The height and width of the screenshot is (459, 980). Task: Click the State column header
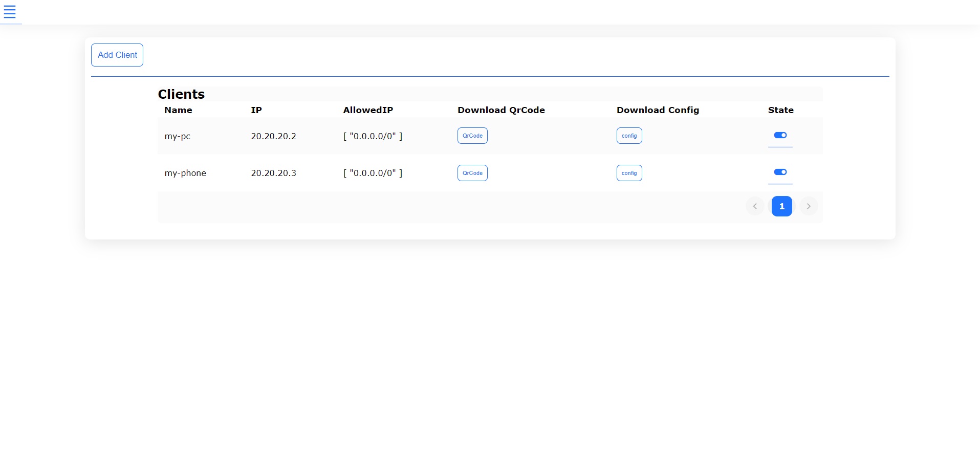click(x=781, y=110)
